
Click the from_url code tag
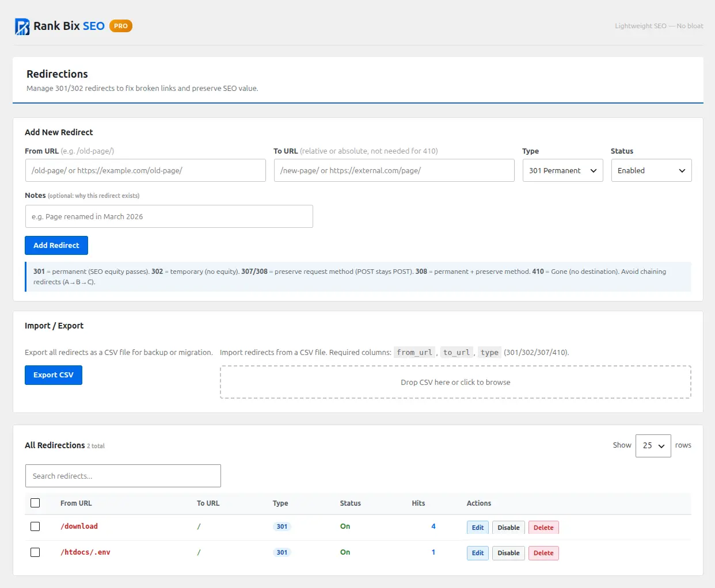[414, 353]
